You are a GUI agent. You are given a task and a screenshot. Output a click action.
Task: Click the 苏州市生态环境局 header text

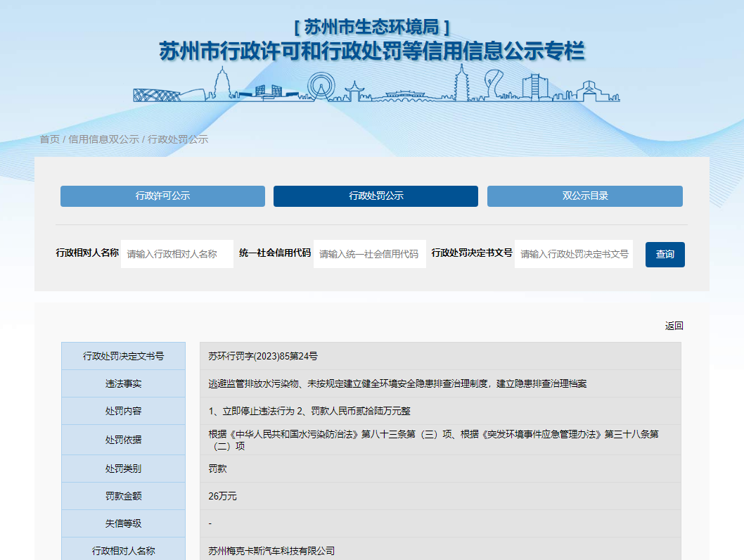(x=371, y=27)
